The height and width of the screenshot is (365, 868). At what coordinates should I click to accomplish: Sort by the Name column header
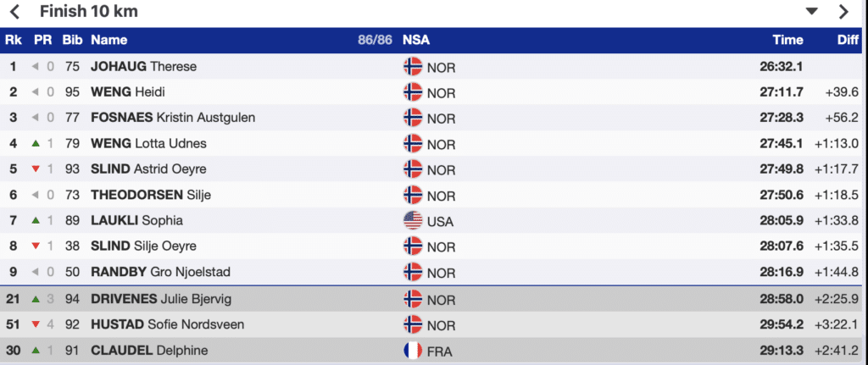coord(109,40)
